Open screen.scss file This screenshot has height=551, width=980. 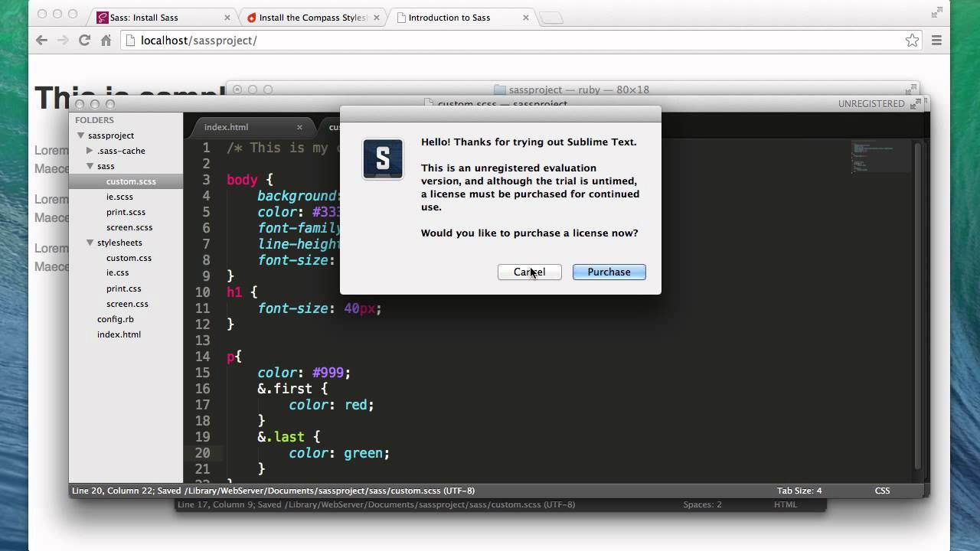point(129,227)
